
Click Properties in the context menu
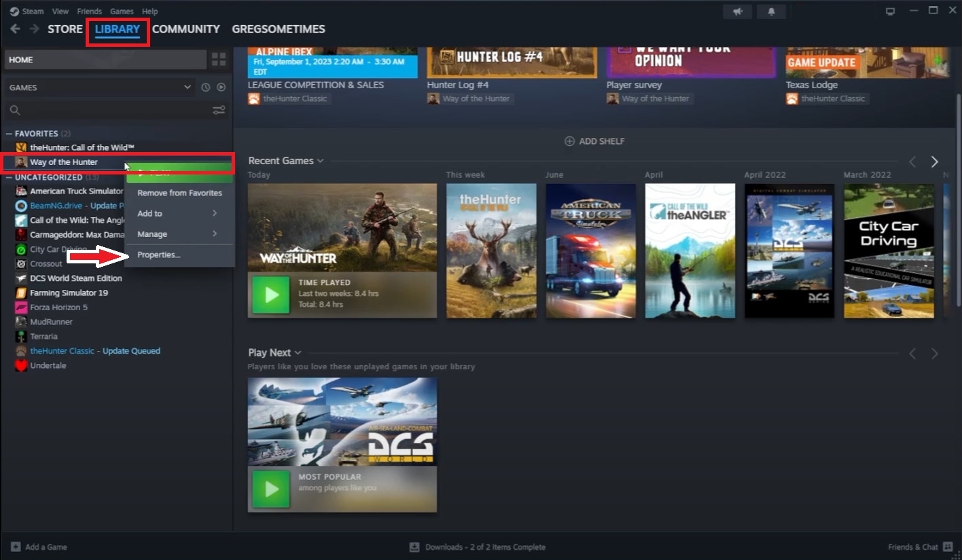[159, 255]
